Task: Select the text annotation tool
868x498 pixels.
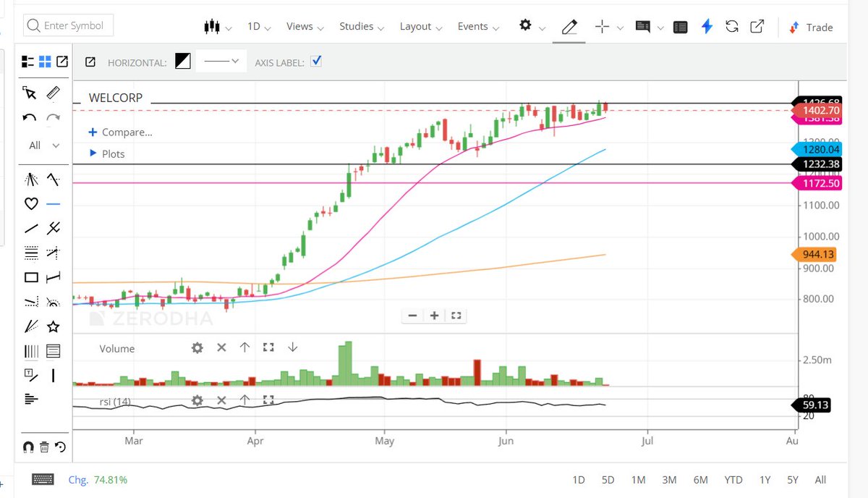Action: point(31,375)
